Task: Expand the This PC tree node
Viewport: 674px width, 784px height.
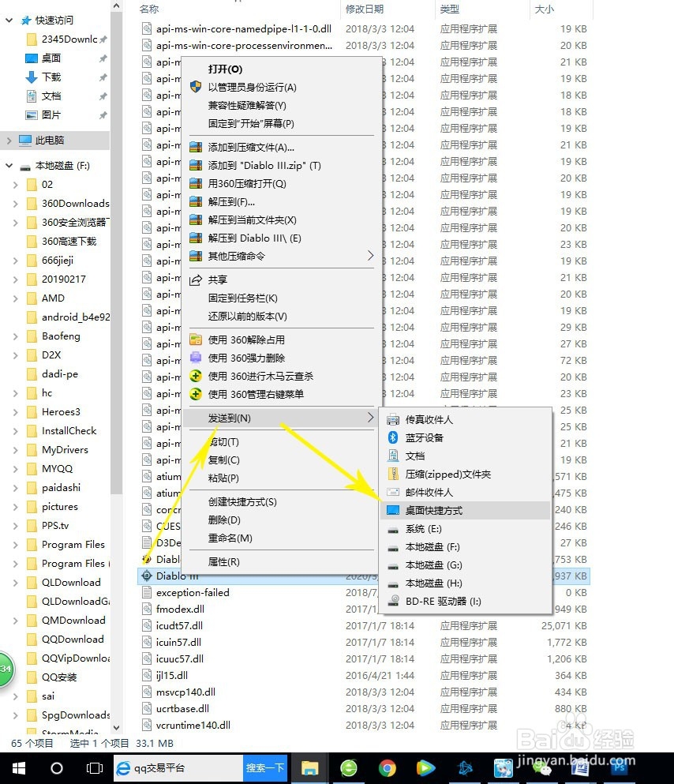Action: click(9, 141)
